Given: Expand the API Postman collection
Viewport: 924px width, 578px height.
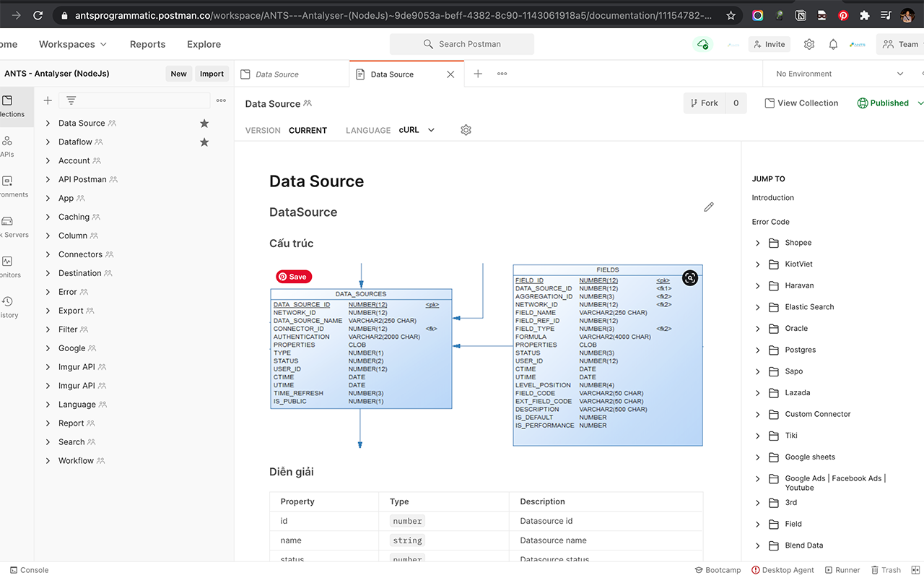Looking at the screenshot, I should click(48, 180).
